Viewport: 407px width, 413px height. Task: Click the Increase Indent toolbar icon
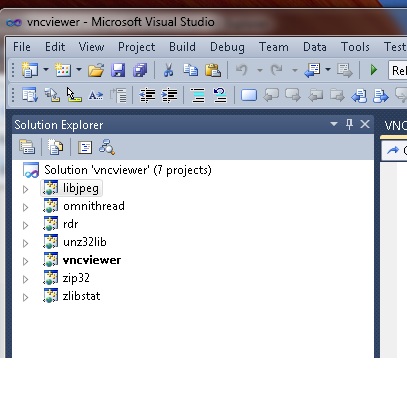coord(169,96)
